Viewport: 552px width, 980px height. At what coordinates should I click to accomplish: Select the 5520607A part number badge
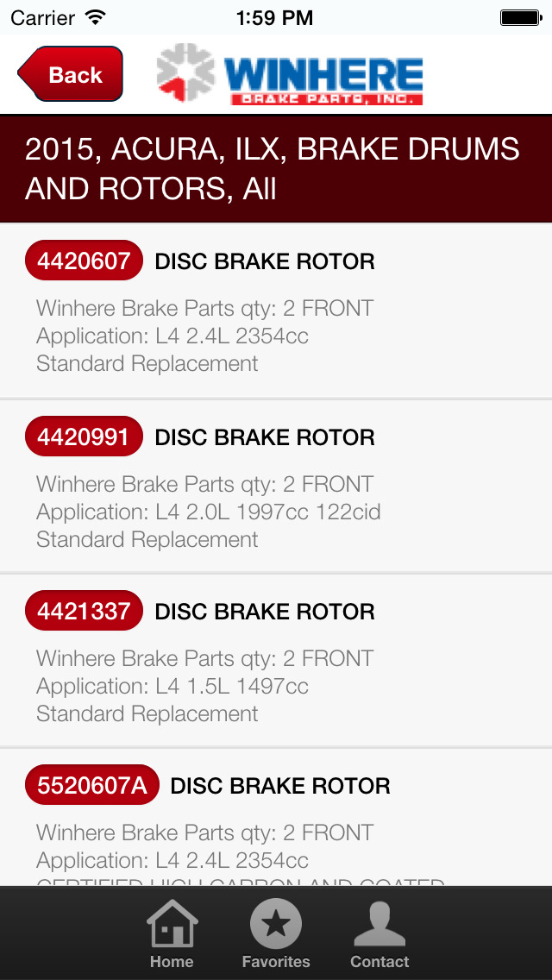(91, 785)
